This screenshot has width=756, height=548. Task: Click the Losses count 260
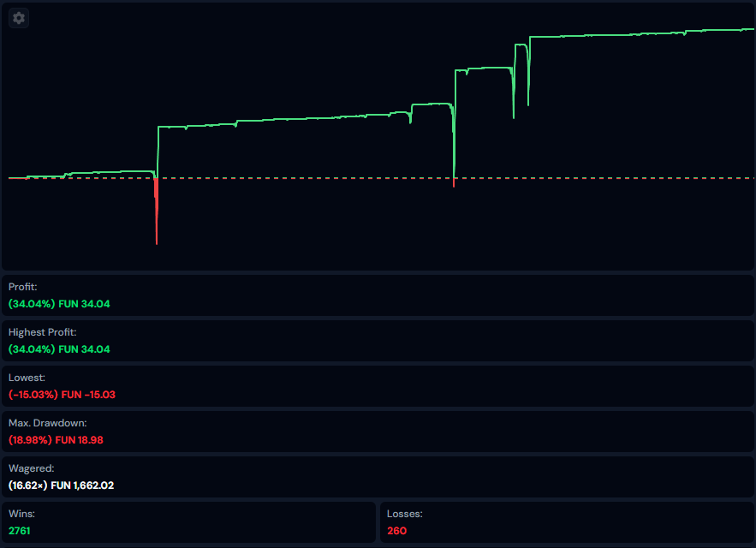(x=397, y=531)
